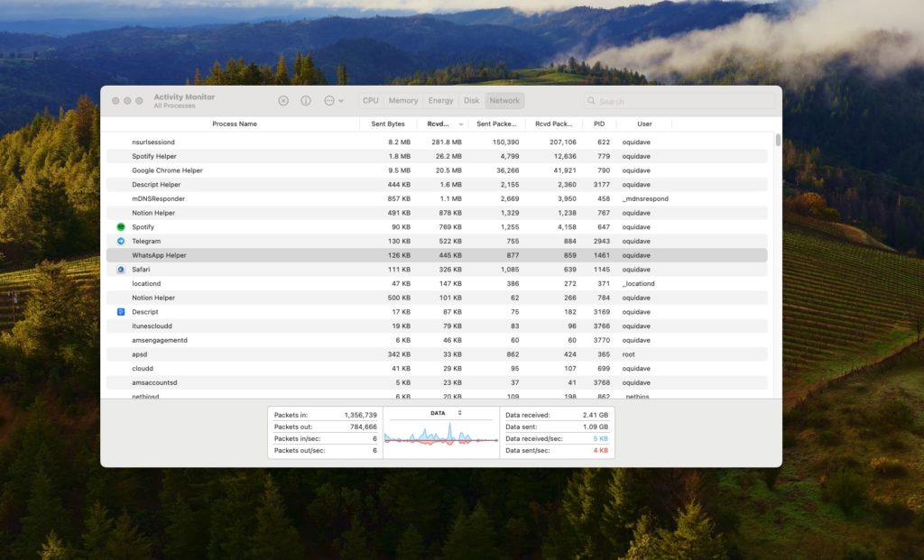Click the Data sent/sec 4 KB value
The height and width of the screenshot is (560, 924).
pos(600,450)
